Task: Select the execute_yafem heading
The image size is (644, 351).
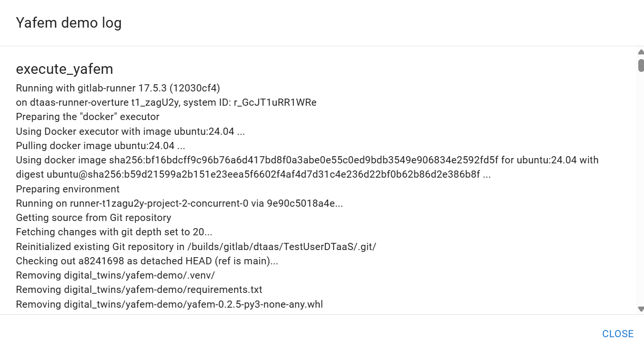Action: coord(64,69)
